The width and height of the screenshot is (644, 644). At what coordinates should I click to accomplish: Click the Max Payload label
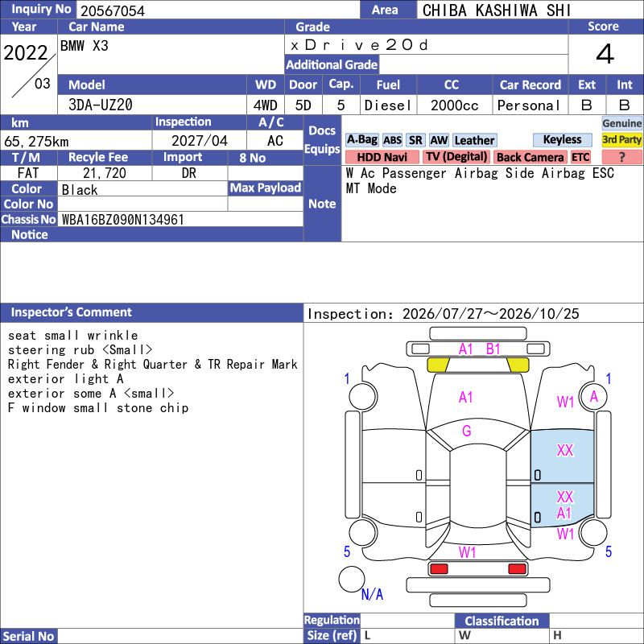[266, 188]
